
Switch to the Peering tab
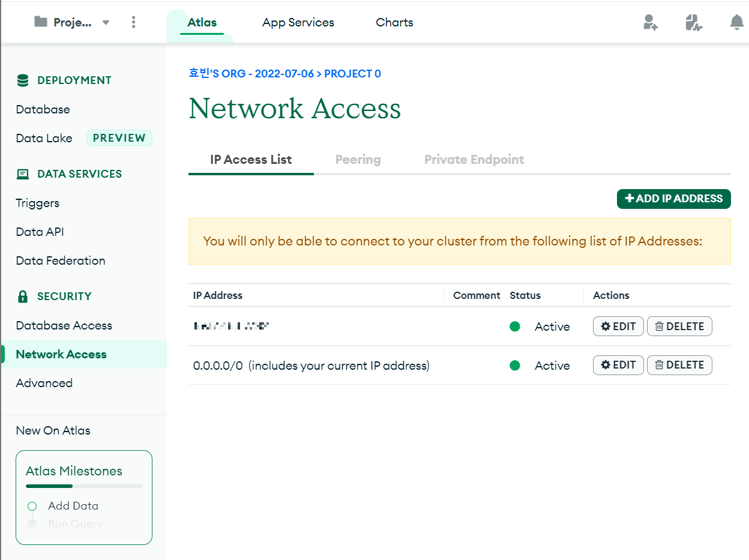coord(358,160)
